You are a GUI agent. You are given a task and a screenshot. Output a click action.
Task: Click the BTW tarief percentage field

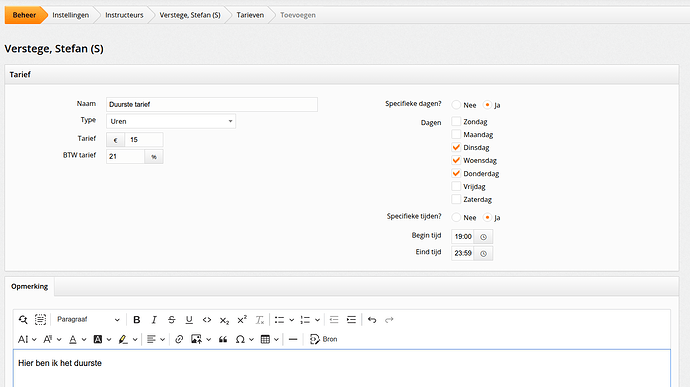125,156
